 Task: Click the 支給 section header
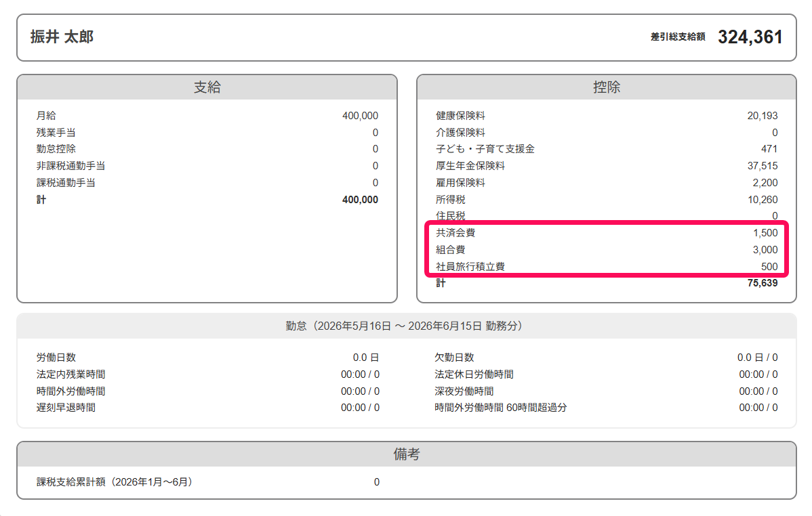point(207,87)
